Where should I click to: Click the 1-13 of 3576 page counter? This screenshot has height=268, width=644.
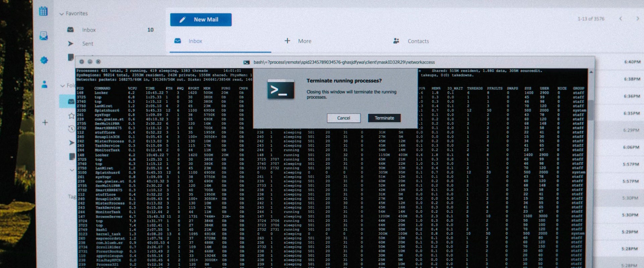(591, 19)
